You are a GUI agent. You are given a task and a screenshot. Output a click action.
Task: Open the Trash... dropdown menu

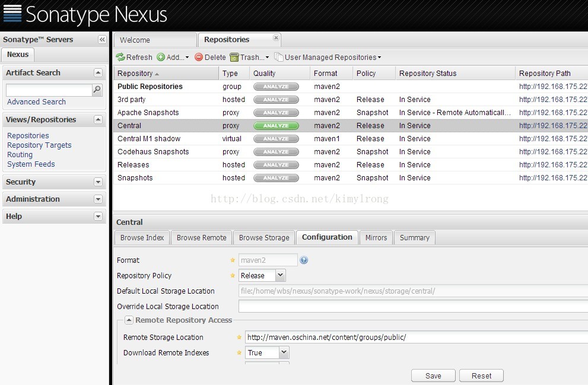(x=249, y=58)
